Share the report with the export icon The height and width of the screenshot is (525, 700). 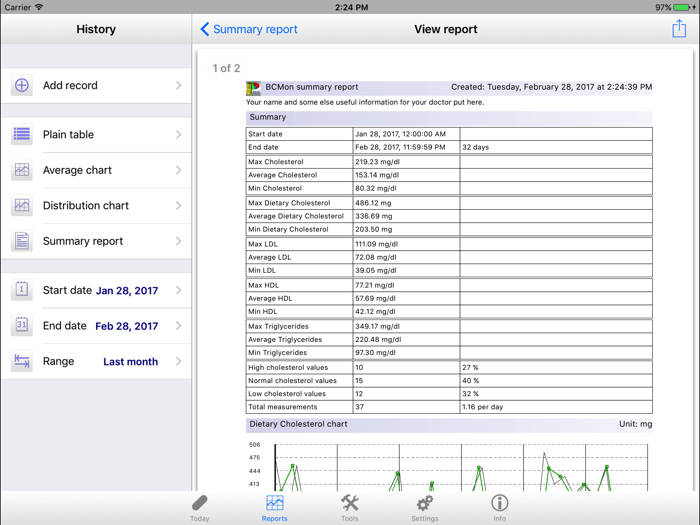[x=679, y=29]
